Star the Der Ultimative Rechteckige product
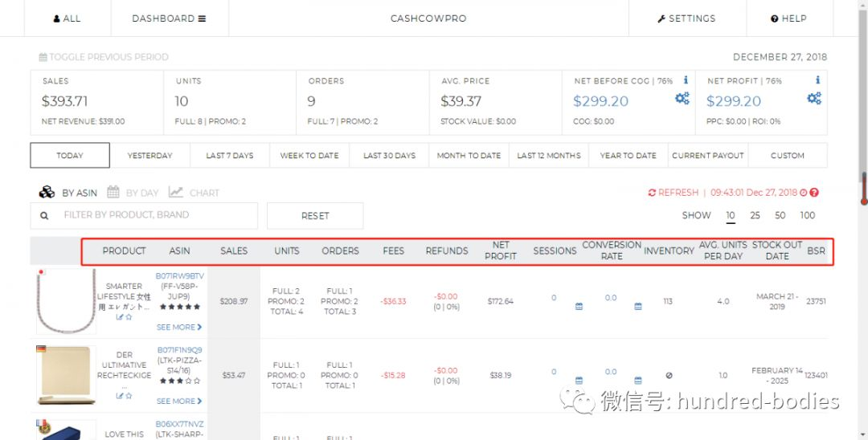Image resolution: width=868 pixels, height=440 pixels. pyautogui.click(x=129, y=396)
